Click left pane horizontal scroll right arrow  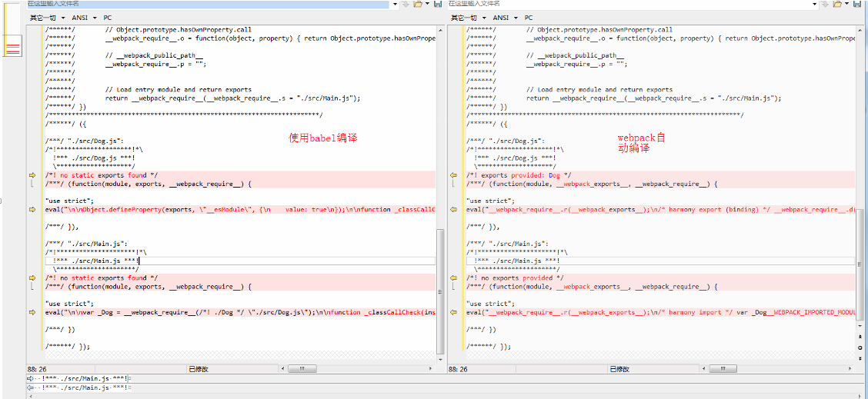pos(432,368)
